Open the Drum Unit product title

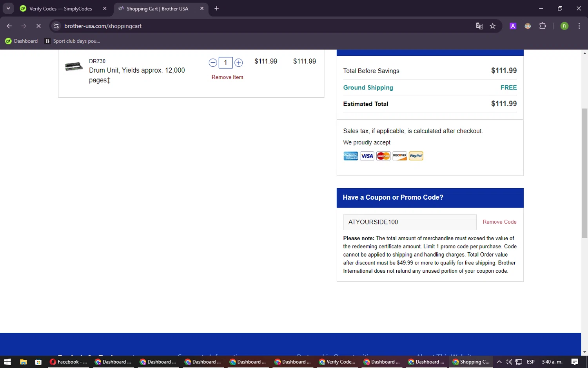[x=137, y=75]
